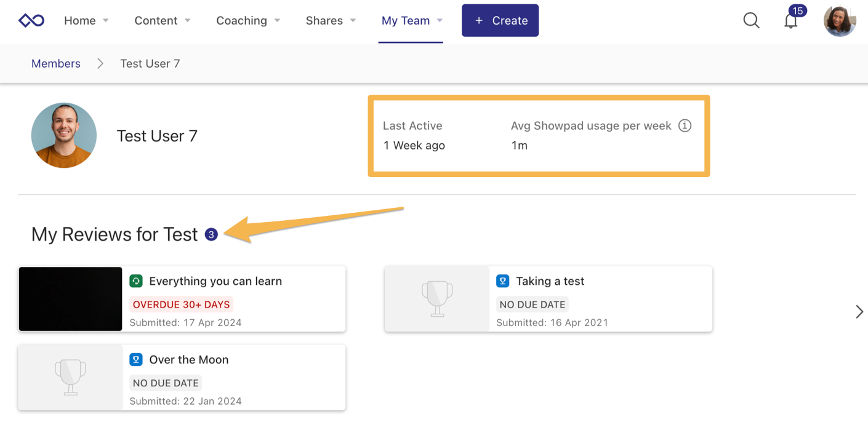Open the user profile avatar menu
Image resolution: width=868 pixels, height=425 pixels.
pos(840,21)
